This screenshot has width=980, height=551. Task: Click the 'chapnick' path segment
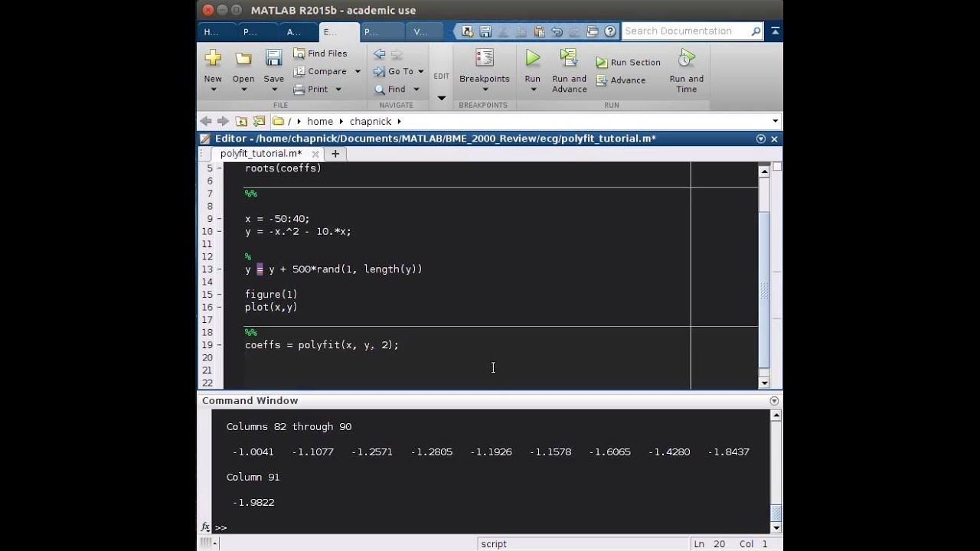pyautogui.click(x=371, y=122)
